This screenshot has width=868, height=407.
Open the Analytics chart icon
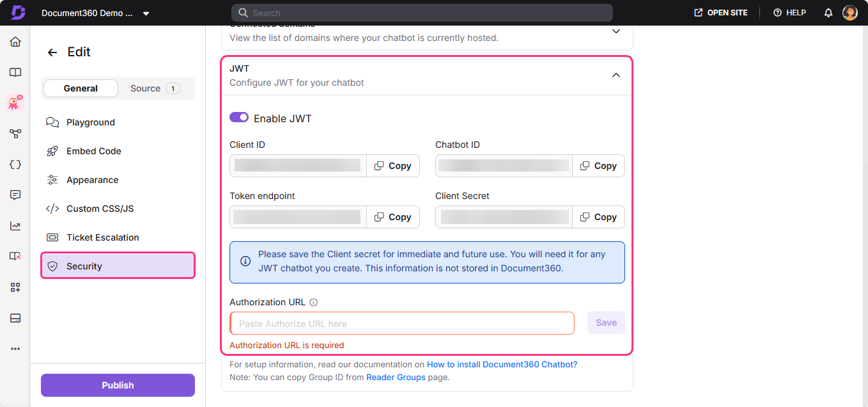pyautogui.click(x=15, y=225)
